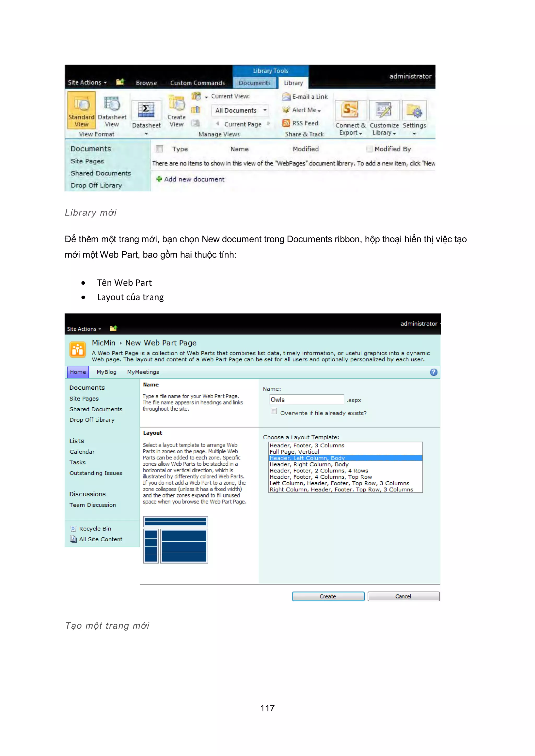Switch to the Library ribbon tab
Viewport: 535px width, 756px height.
click(x=293, y=83)
